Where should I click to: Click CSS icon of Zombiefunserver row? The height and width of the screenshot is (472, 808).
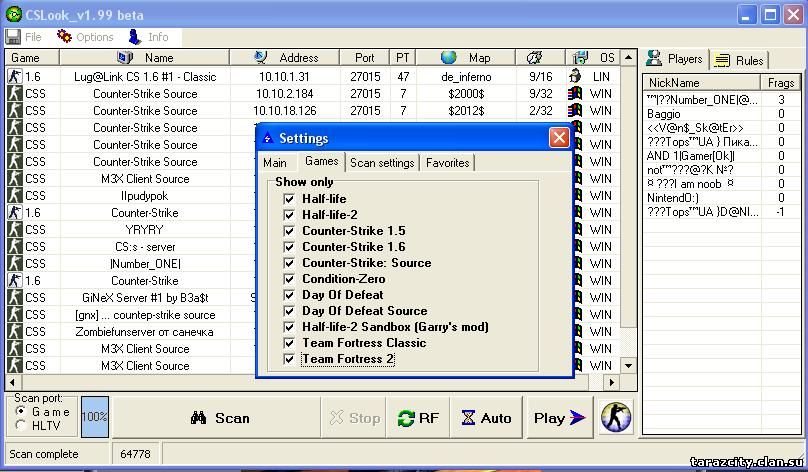pos(14,331)
